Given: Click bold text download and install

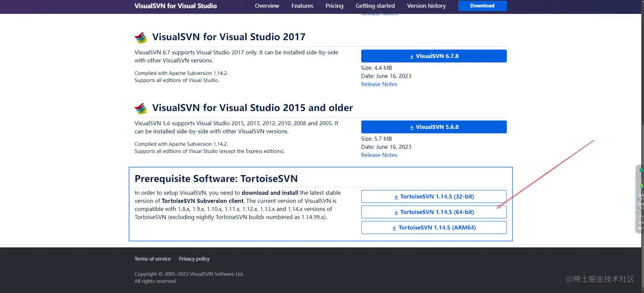Looking at the screenshot, I should (270, 193).
